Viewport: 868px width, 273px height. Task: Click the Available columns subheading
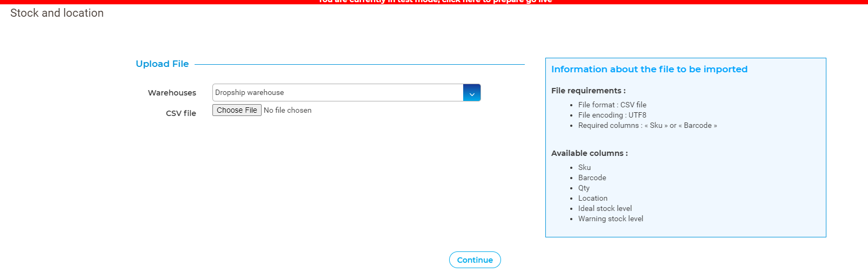pyautogui.click(x=589, y=153)
